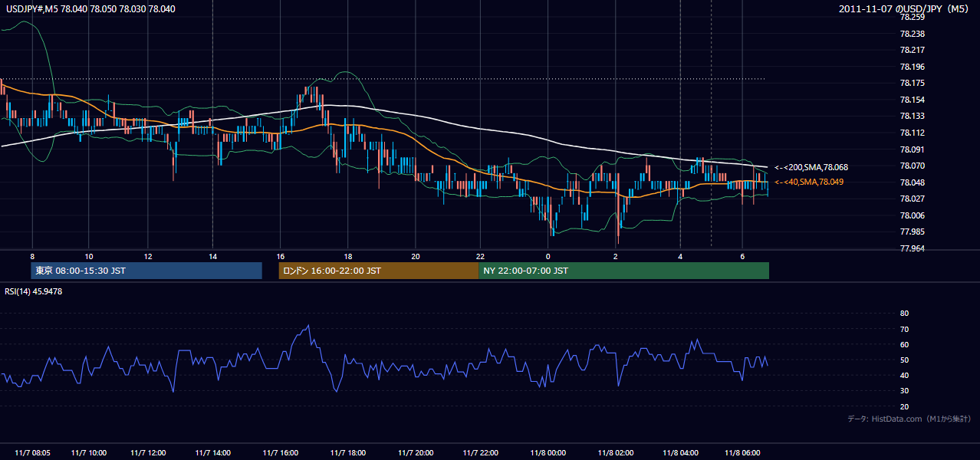
Task: Click hour label 8 under price chart
Action: [x=32, y=256]
